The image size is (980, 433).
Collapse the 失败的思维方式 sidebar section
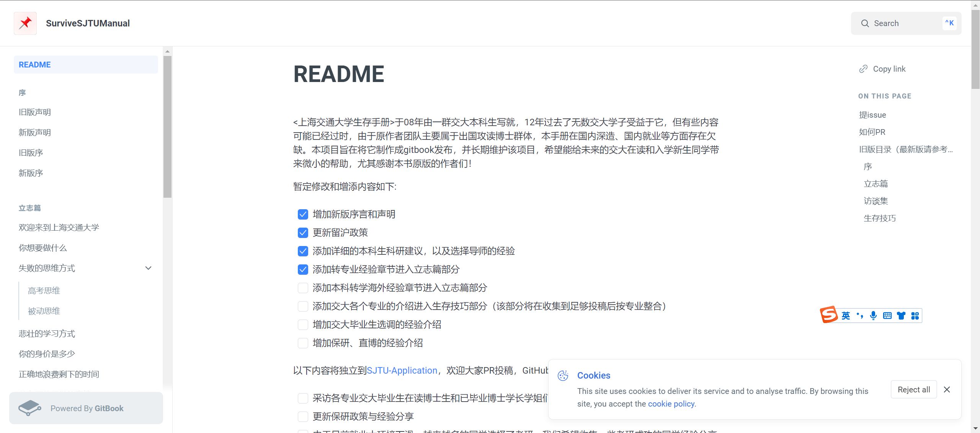(149, 268)
